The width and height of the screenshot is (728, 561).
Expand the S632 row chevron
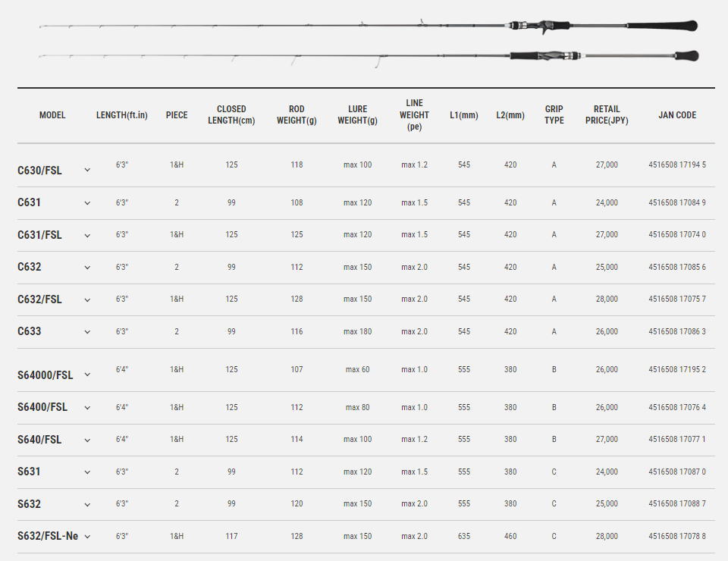click(87, 505)
